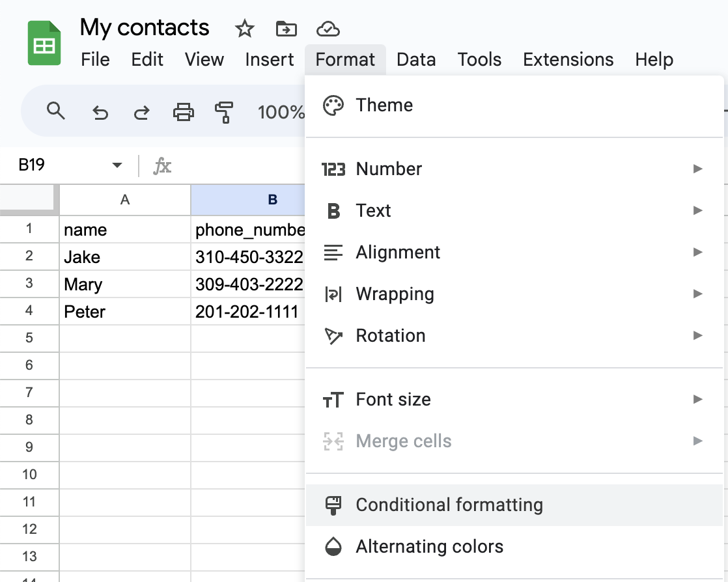Image resolution: width=728 pixels, height=582 pixels.
Task: Click the Move to folder icon
Action: point(286,29)
